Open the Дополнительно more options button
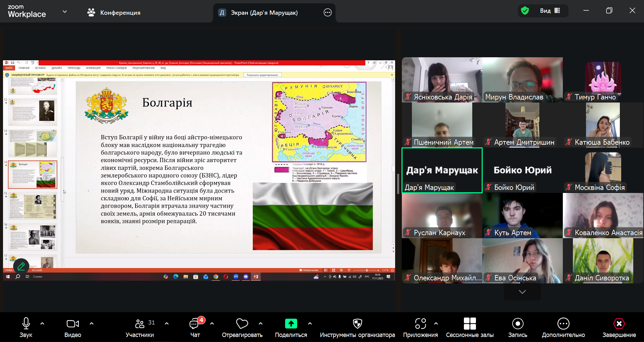 click(x=563, y=324)
